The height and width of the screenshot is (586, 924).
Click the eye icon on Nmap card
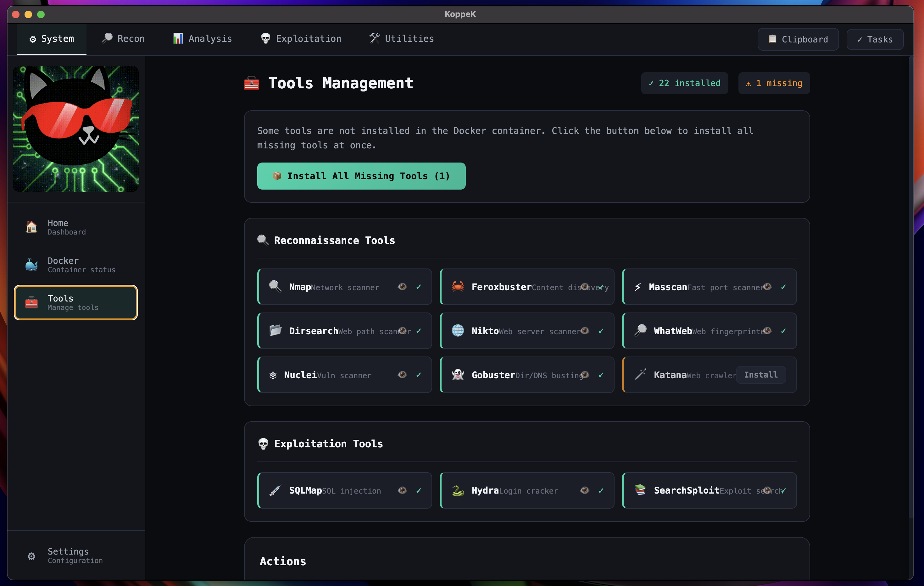(x=402, y=286)
